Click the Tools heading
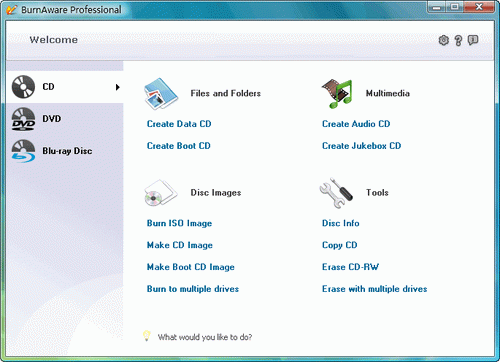This screenshot has width=500, height=362. 377,193
